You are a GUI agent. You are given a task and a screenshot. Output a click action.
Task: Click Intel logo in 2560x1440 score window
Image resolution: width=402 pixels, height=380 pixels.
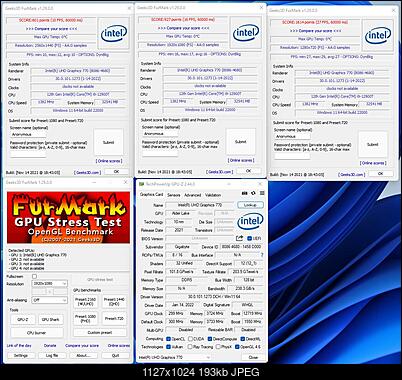(x=114, y=33)
